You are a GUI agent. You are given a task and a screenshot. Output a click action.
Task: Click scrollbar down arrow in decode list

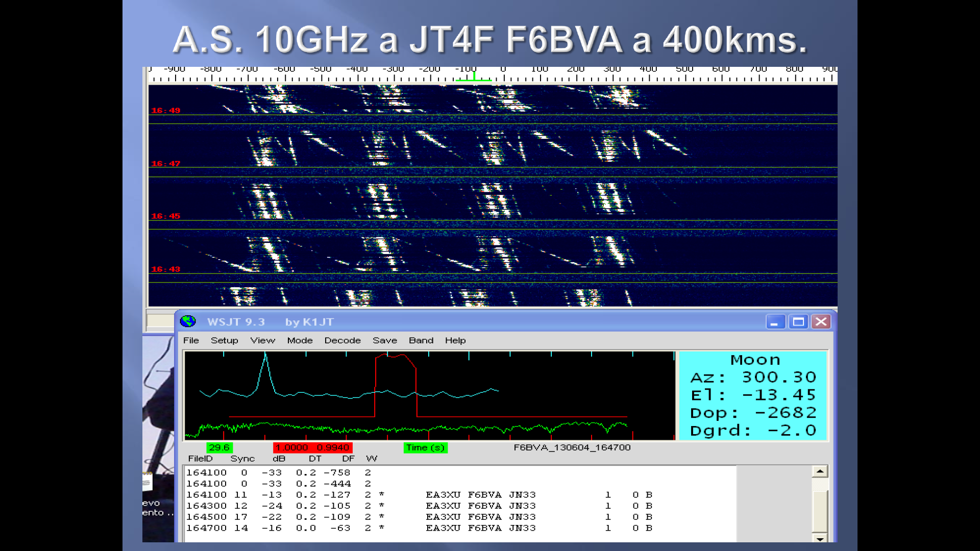(x=820, y=539)
